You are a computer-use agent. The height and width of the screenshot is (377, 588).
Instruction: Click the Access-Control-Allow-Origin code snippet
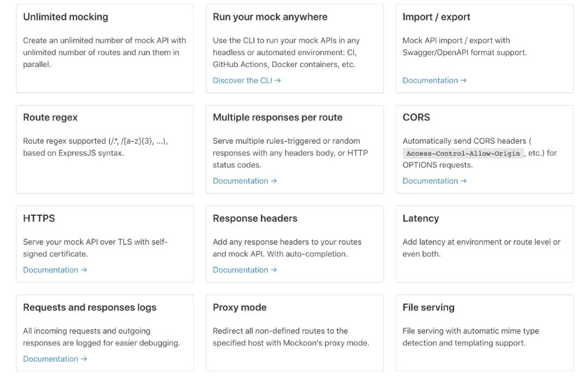[463, 154]
